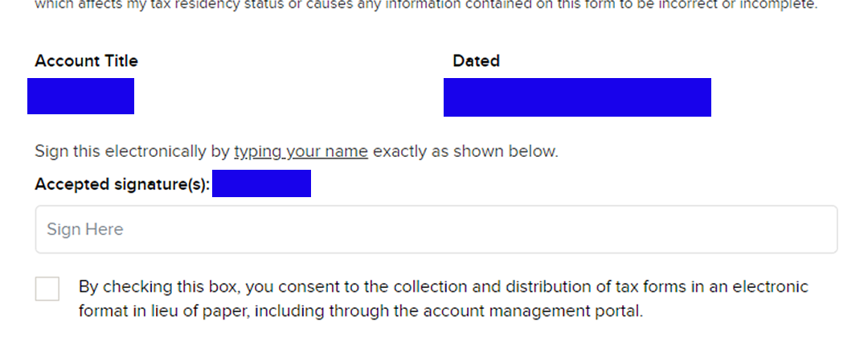Click the Account Title label
This screenshot has width=868, height=346.
click(x=86, y=61)
